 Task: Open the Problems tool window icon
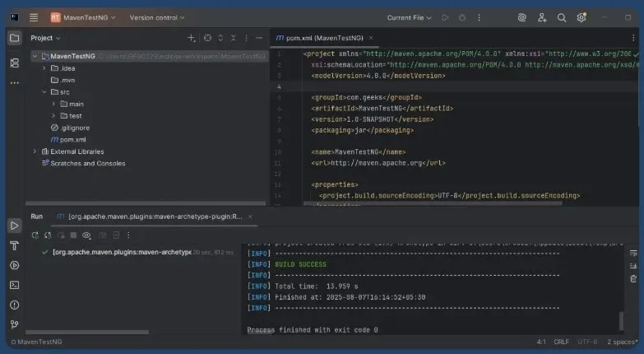pyautogui.click(x=14, y=305)
